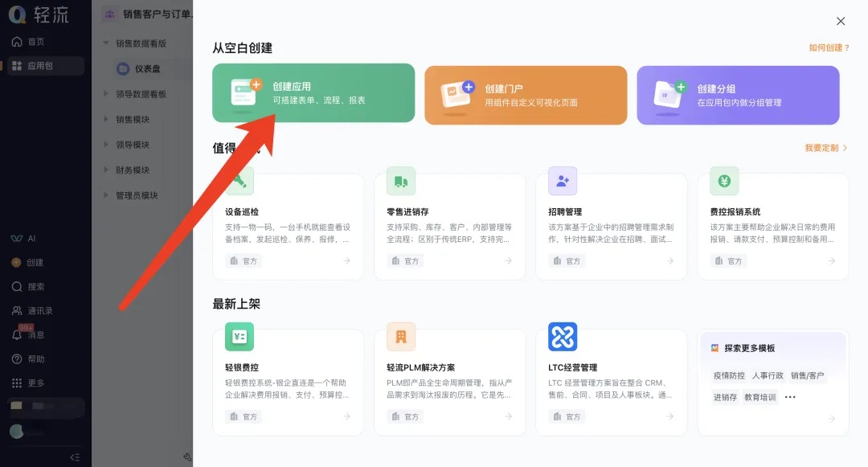This screenshot has width=868, height=467.
Task: Open 消息 bell notification icon
Action: click(x=17, y=334)
